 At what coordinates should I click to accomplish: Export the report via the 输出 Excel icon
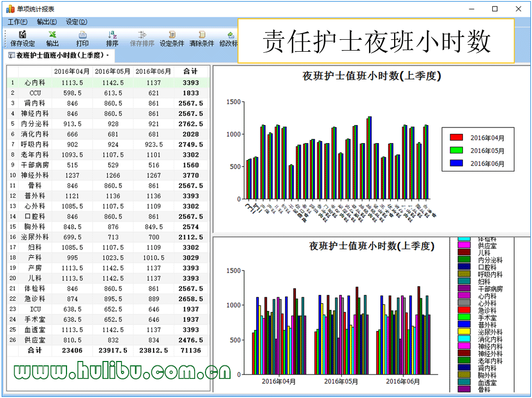[52, 35]
